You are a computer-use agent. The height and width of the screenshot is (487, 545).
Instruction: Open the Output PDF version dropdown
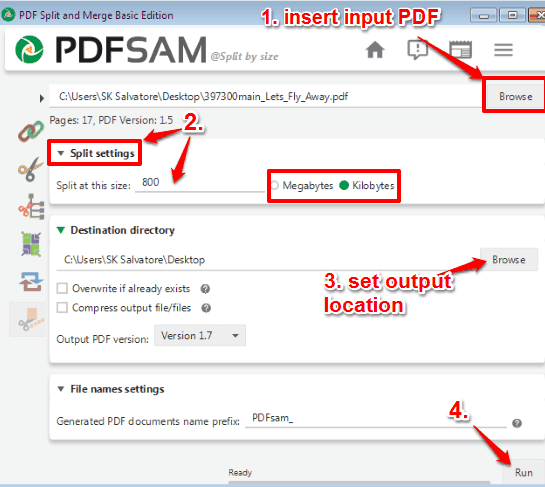(200, 335)
